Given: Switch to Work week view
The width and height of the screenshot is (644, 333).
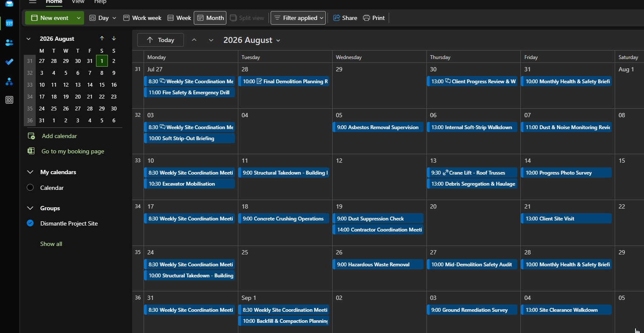Looking at the screenshot, I should [142, 18].
